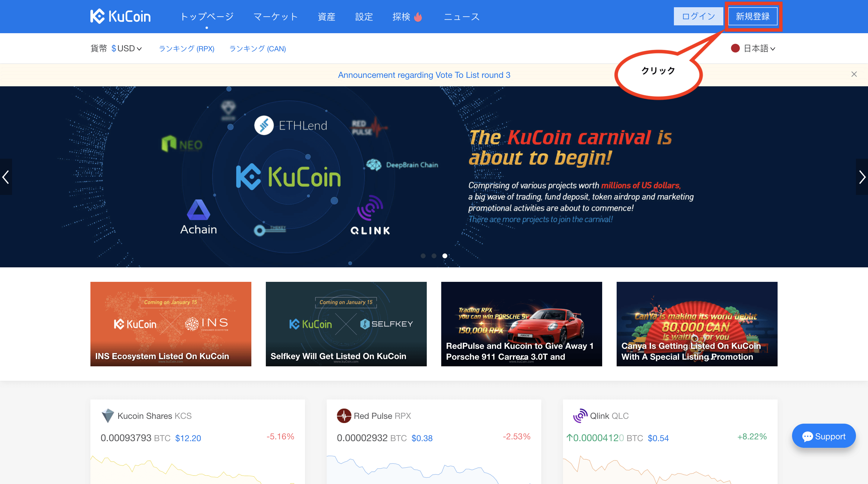868x484 pixels.
Task: Select the third carousel dot indicator
Action: pos(445,256)
